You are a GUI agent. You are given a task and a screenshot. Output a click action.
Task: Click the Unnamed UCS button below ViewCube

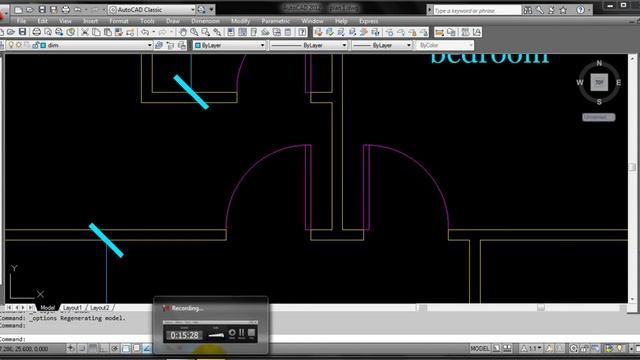598,117
